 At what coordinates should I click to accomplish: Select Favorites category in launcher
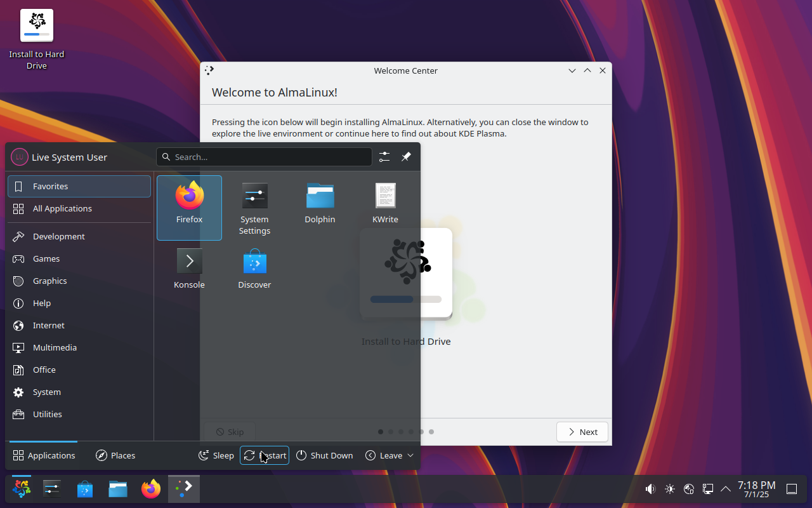tap(79, 186)
